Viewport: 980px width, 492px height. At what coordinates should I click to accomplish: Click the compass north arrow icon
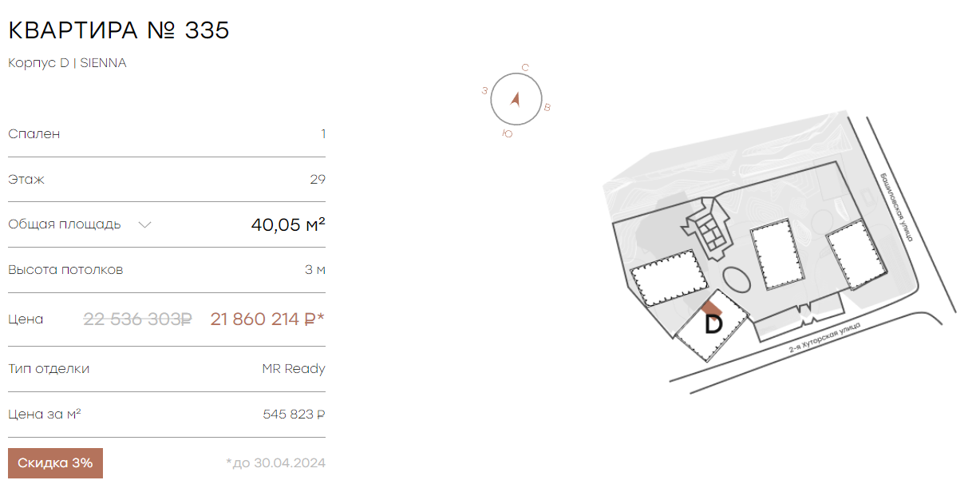click(x=516, y=100)
